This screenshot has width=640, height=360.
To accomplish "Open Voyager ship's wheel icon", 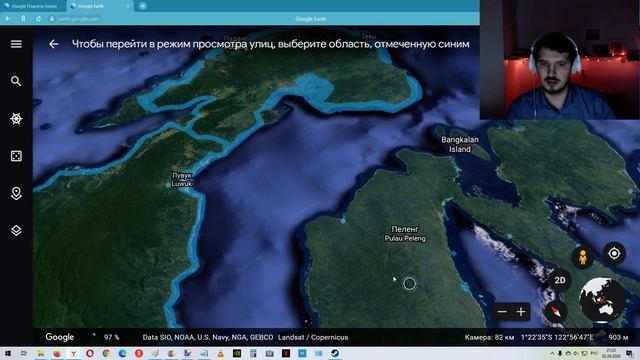I will pyautogui.click(x=16, y=118).
